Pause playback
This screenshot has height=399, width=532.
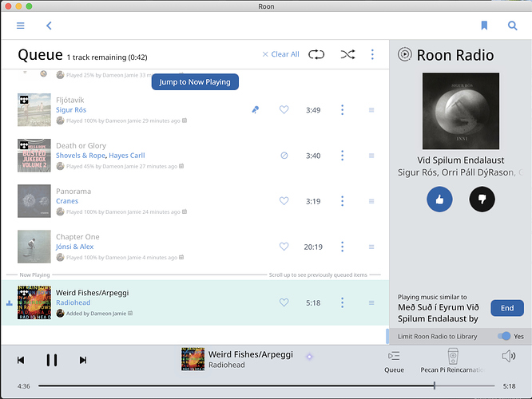coord(52,360)
